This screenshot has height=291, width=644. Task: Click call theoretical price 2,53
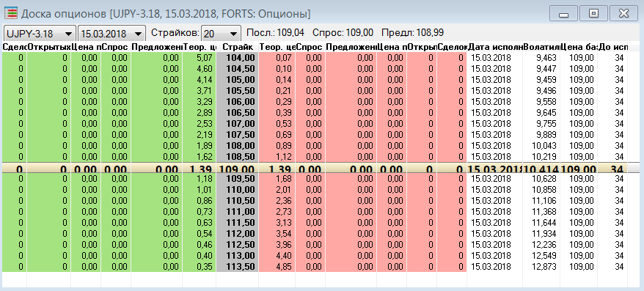tap(200, 124)
